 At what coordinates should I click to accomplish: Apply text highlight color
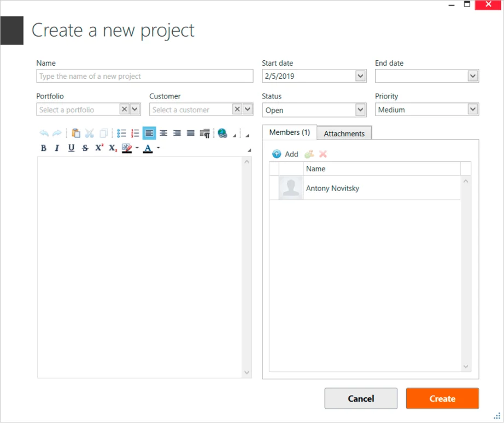point(127,148)
